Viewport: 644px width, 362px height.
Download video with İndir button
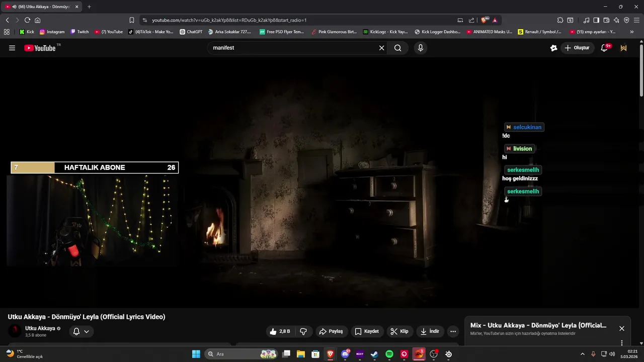[x=430, y=331]
